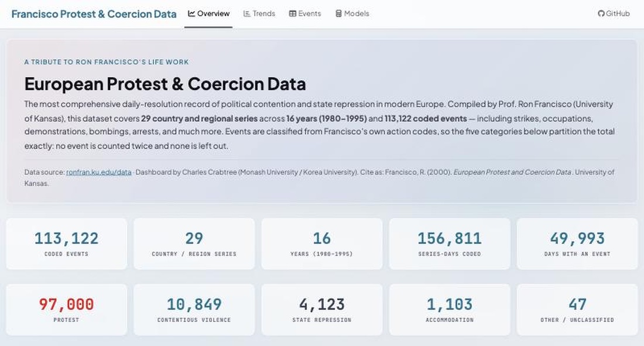Click the bold '29 country and regional series' text
The image size is (644, 346).
click(x=199, y=119)
